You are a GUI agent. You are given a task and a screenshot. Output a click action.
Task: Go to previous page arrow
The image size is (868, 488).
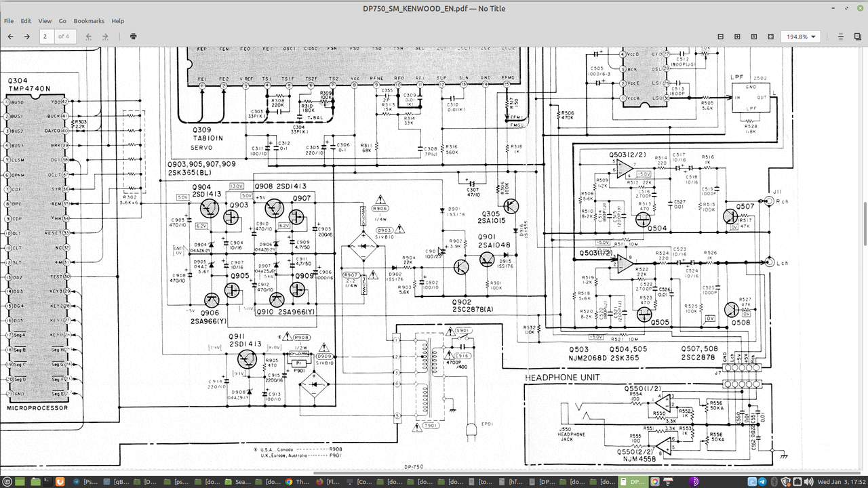[x=10, y=36]
